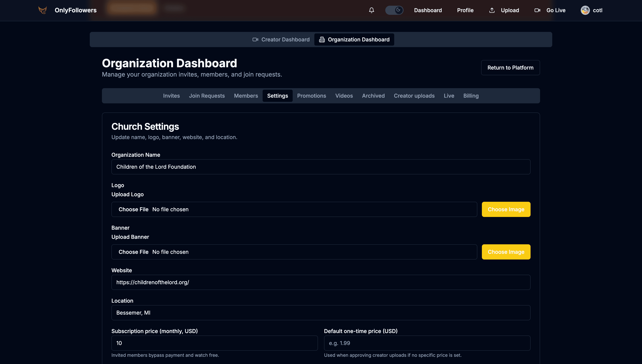
Task: Toggle dark mode with the theme switch
Action: click(x=394, y=10)
